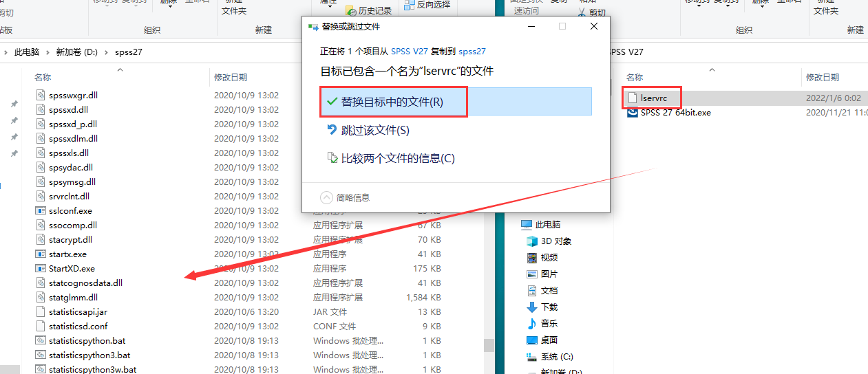Click 此电脑 in the address breadcrumb
The image size is (868, 374).
[27, 52]
